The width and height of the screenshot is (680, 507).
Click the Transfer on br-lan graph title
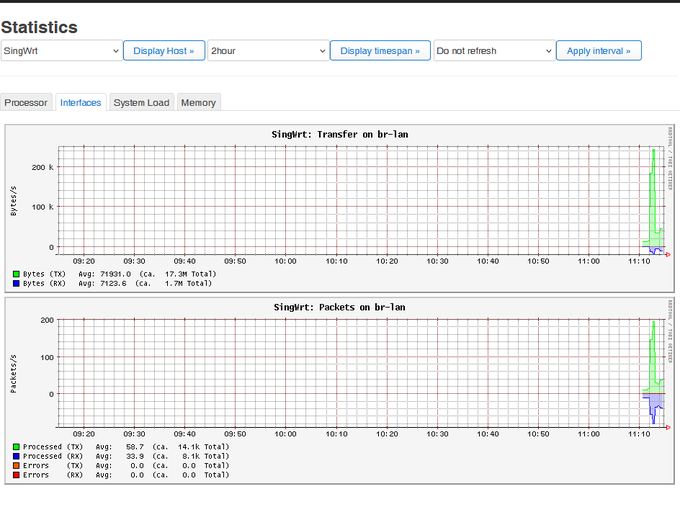pyautogui.click(x=340, y=134)
